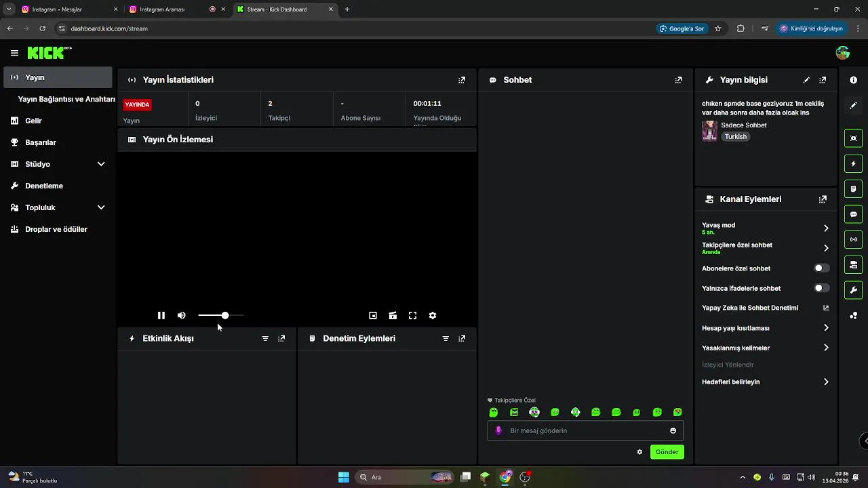Pause the stream preview

coord(161,315)
